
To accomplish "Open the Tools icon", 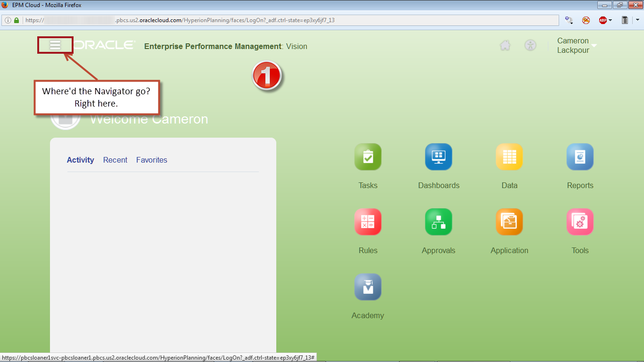I will [x=580, y=222].
